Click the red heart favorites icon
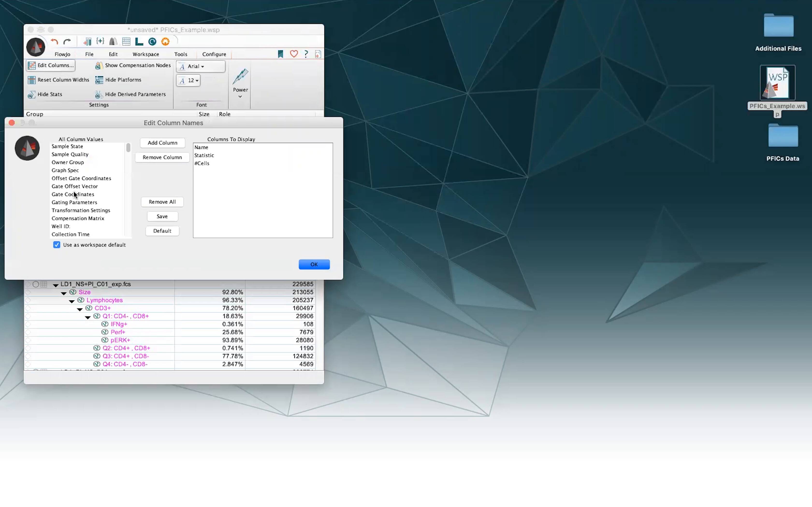This screenshot has width=812, height=507. 294,54
